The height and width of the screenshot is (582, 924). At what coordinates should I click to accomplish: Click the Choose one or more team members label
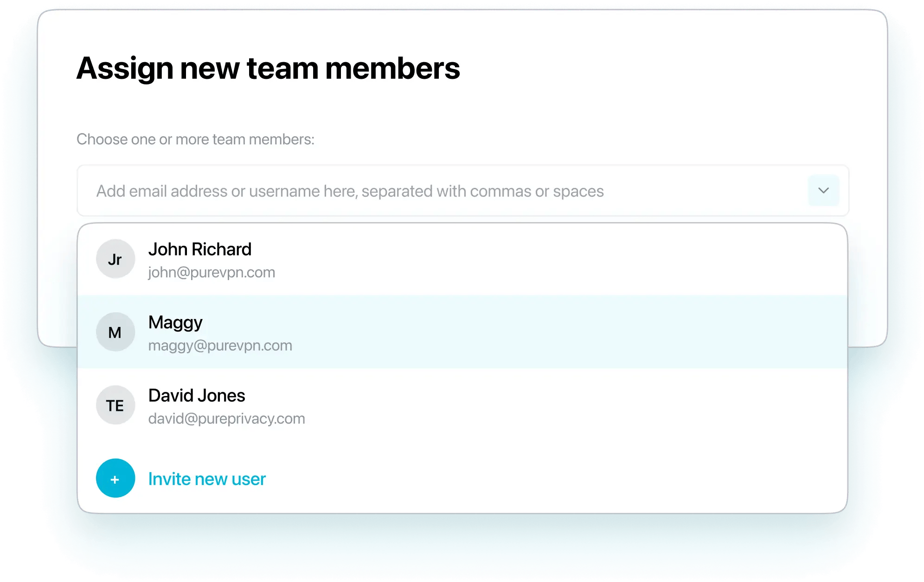195,139
